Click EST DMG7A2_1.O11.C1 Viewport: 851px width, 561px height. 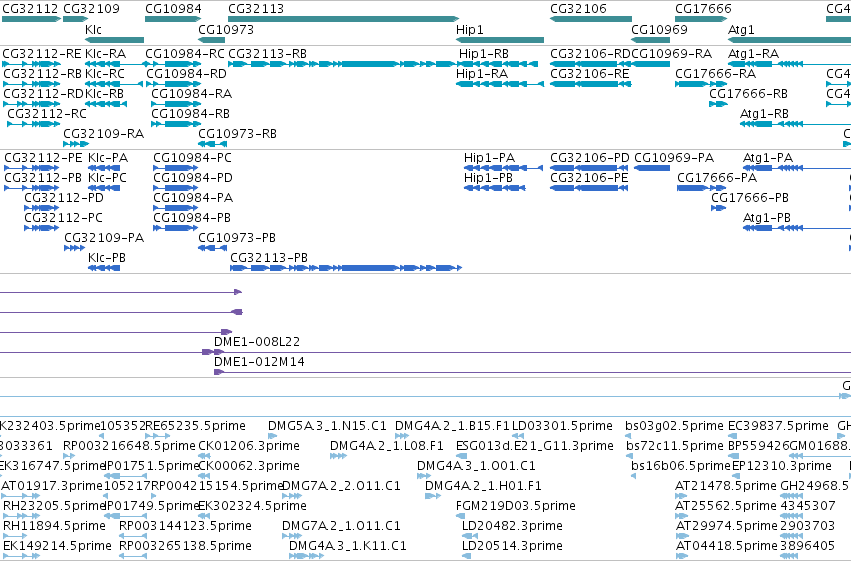(x=341, y=526)
